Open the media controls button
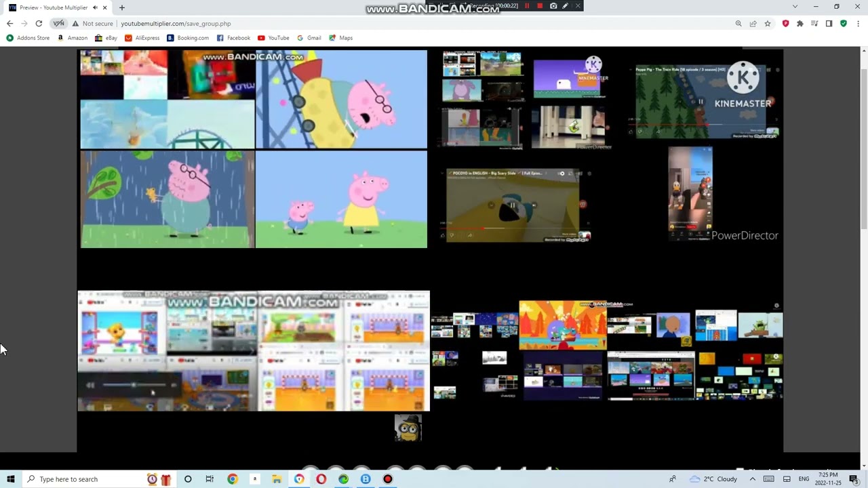Screen dimensions: 868x488 pos(814,24)
